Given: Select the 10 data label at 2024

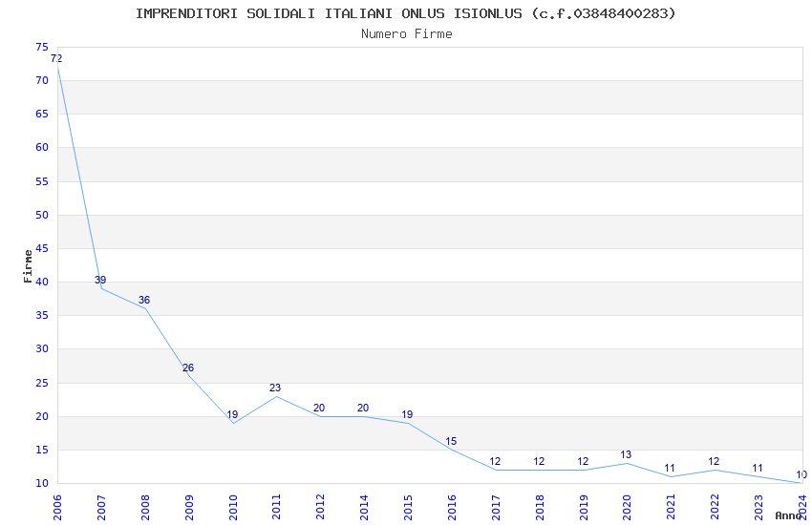Looking at the screenshot, I should tap(801, 474).
